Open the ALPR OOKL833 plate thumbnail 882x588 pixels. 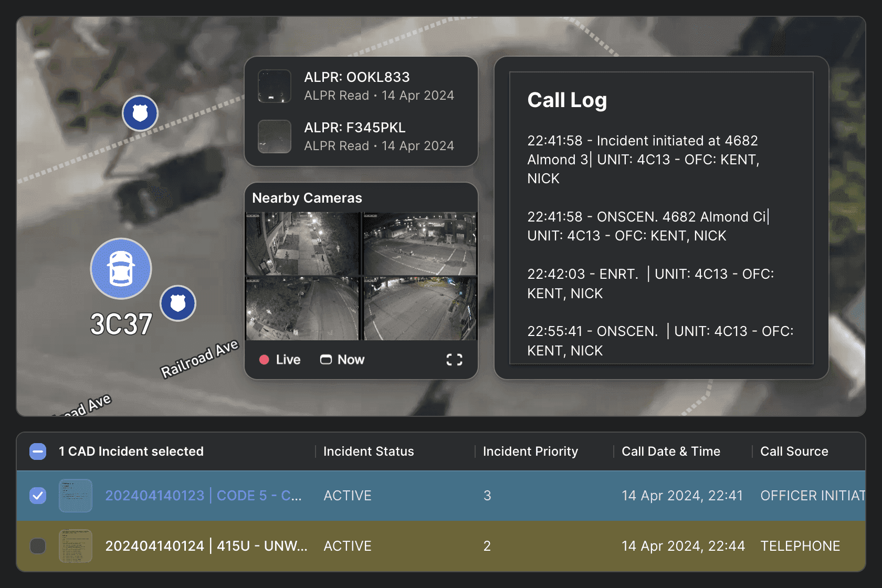tap(275, 86)
